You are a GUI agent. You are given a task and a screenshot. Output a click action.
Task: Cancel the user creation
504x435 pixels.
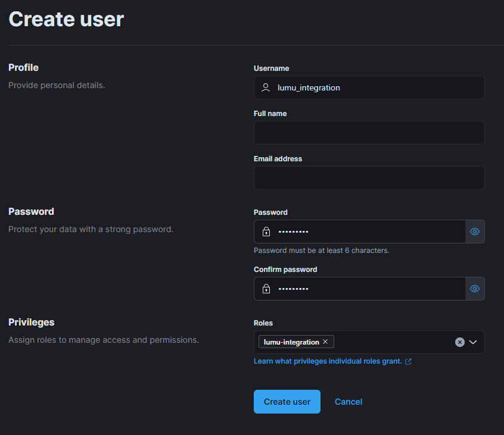click(x=349, y=402)
